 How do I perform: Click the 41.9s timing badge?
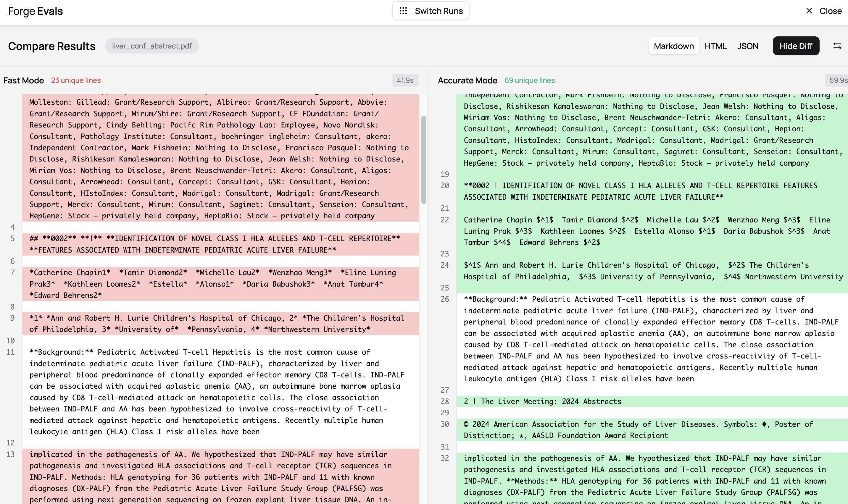click(405, 80)
